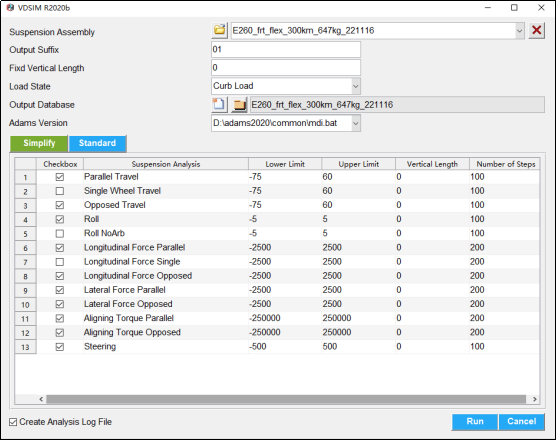Image resolution: width=556 pixels, height=440 pixels.
Task: Toggle Create Analysis Log File checkbox
Action: 13,422
